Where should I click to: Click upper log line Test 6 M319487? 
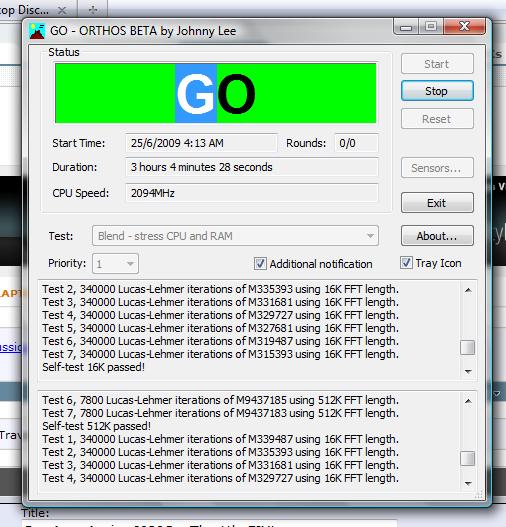pyautogui.click(x=220, y=341)
